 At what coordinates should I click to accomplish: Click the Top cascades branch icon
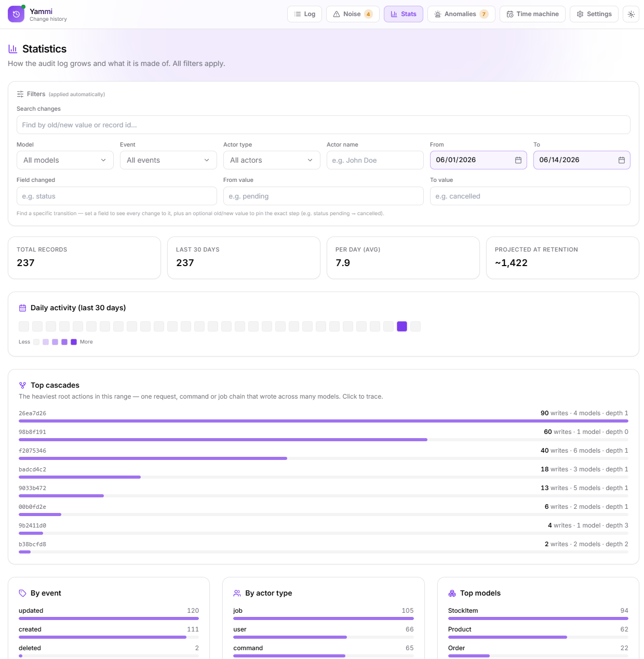point(22,385)
